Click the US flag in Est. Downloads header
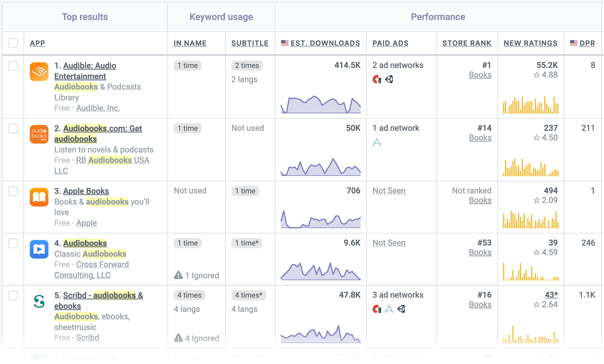 pyautogui.click(x=285, y=43)
